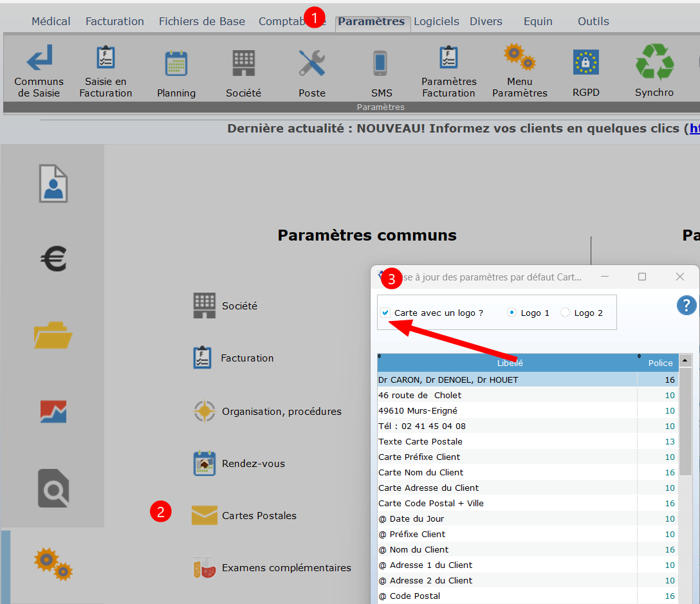
Task: Select row 'Carte Code Postal + Ville'
Action: click(528, 503)
